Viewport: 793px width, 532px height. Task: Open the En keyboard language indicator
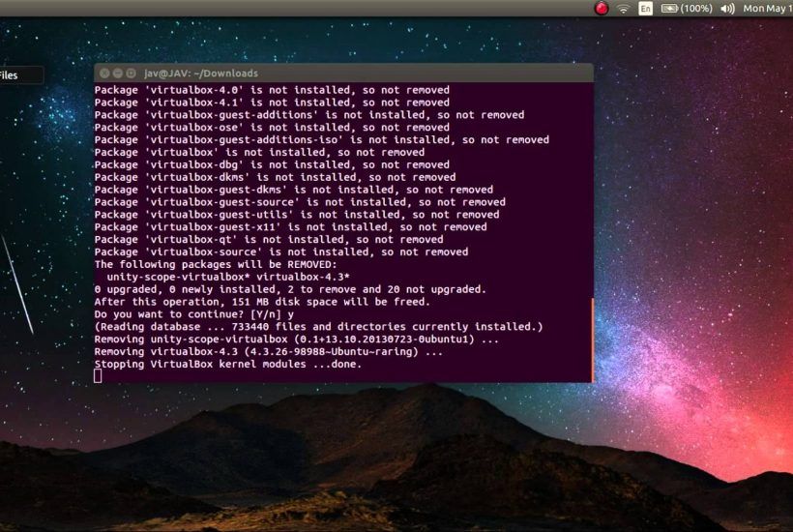[645, 9]
